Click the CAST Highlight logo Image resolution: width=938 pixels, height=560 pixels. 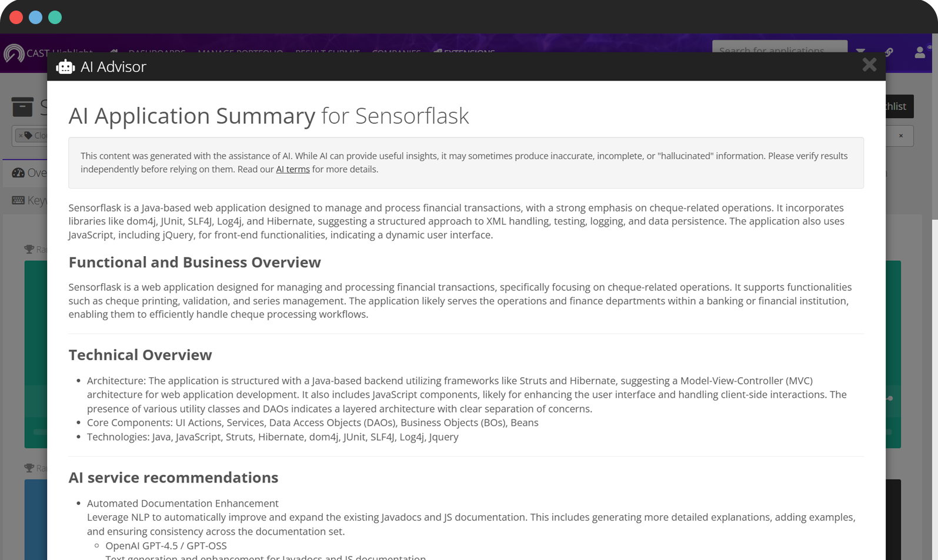pos(14,53)
